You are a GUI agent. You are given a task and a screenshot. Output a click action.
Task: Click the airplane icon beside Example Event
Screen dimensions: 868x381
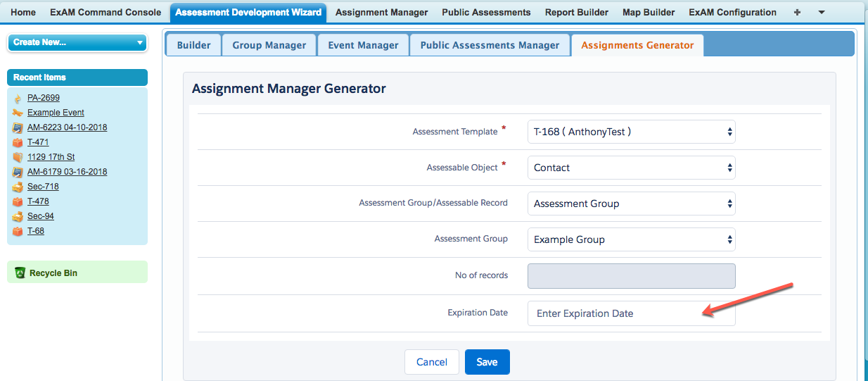[x=18, y=113]
